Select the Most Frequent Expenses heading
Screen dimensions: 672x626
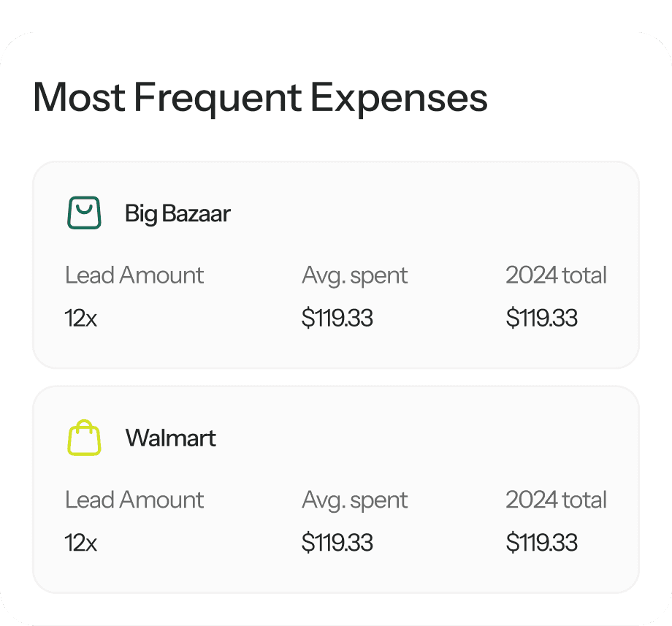[x=260, y=98]
